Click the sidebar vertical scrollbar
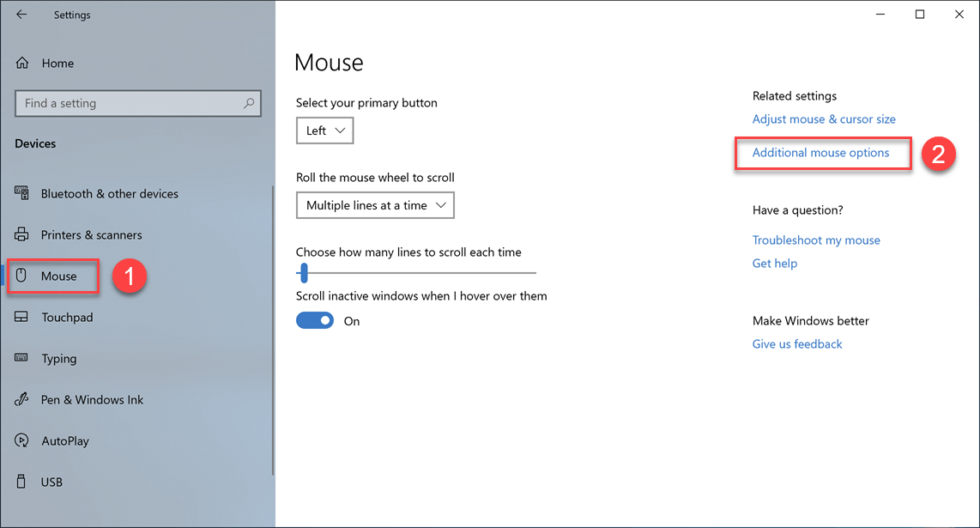 tap(273, 331)
